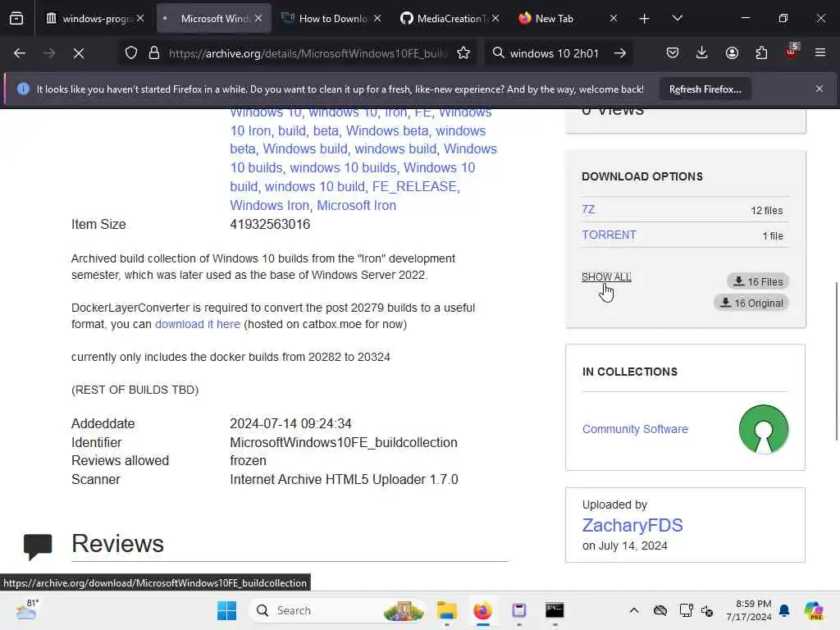The image size is (840, 630).
Task: Click Item Size value 41932563016
Action: point(270,224)
